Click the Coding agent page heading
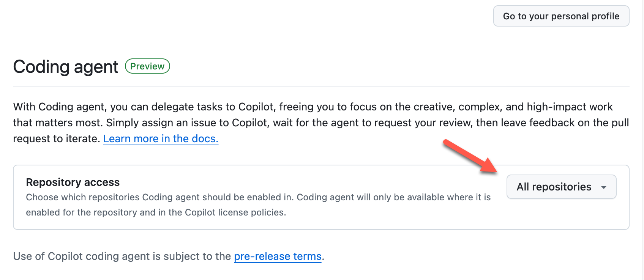 (x=66, y=67)
